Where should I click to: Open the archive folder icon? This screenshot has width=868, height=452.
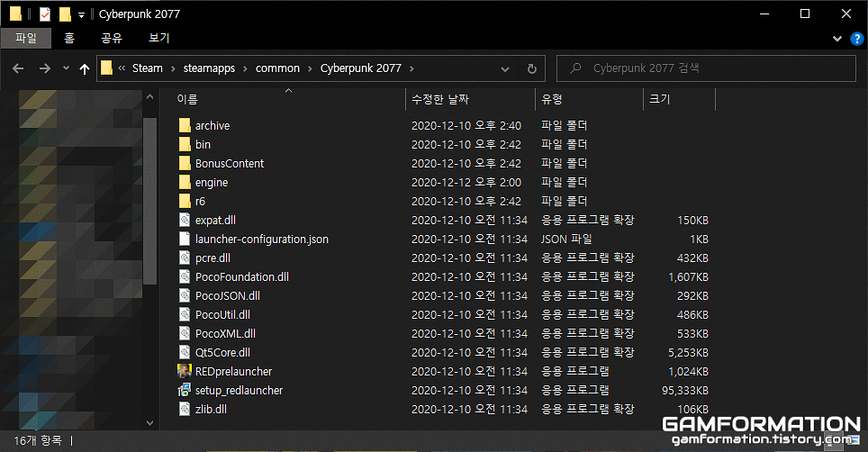click(185, 125)
